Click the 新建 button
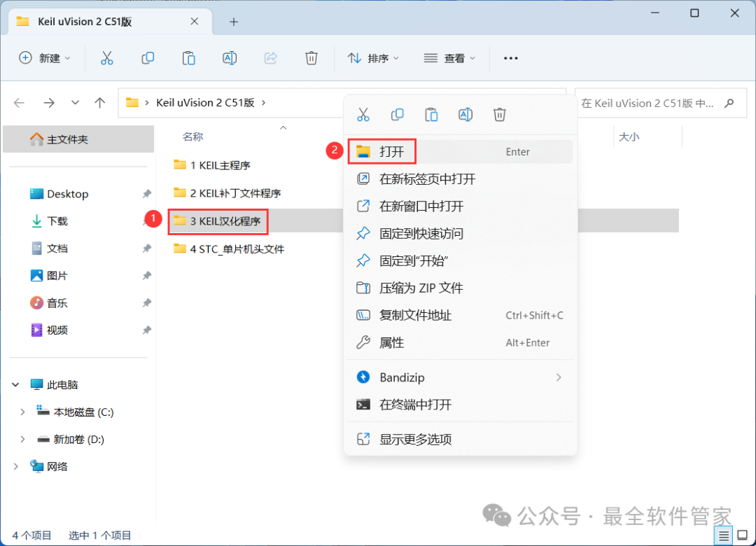Image resolution: width=756 pixels, height=546 pixels. [x=45, y=58]
